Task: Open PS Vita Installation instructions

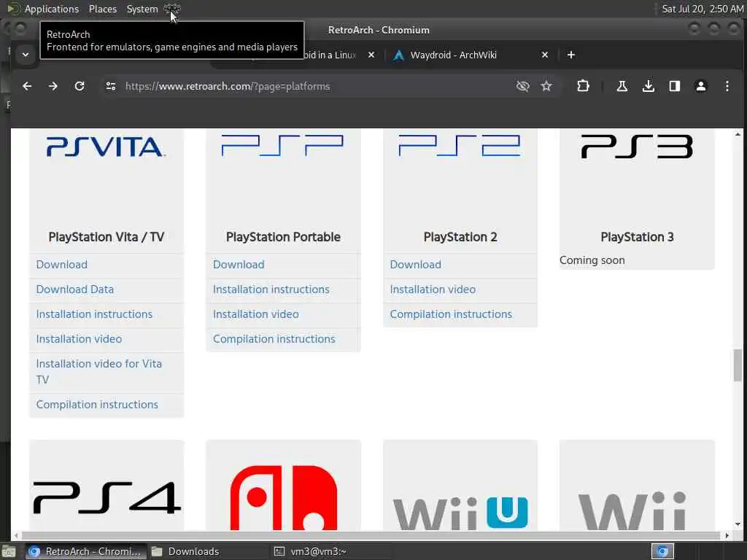Action: 94,314
